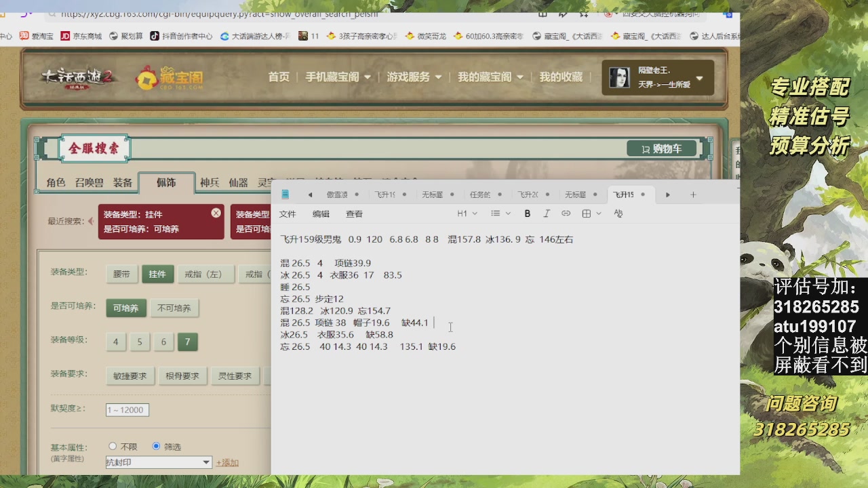Toggle italic formatting in the notepad toolbar
Image resolution: width=868 pixels, height=488 pixels.
[x=547, y=213]
